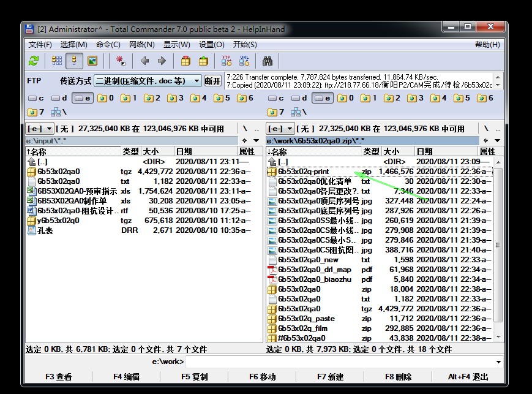Image resolution: width=532 pixels, height=394 pixels.
Task: Open 命令(C) menu
Action: (108, 45)
